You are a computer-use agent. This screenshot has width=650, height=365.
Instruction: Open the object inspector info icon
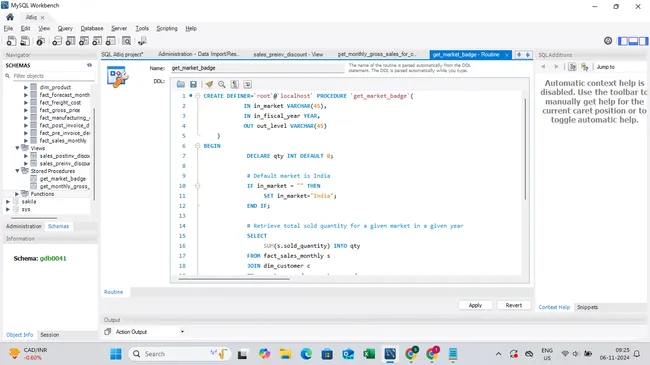coord(41,41)
